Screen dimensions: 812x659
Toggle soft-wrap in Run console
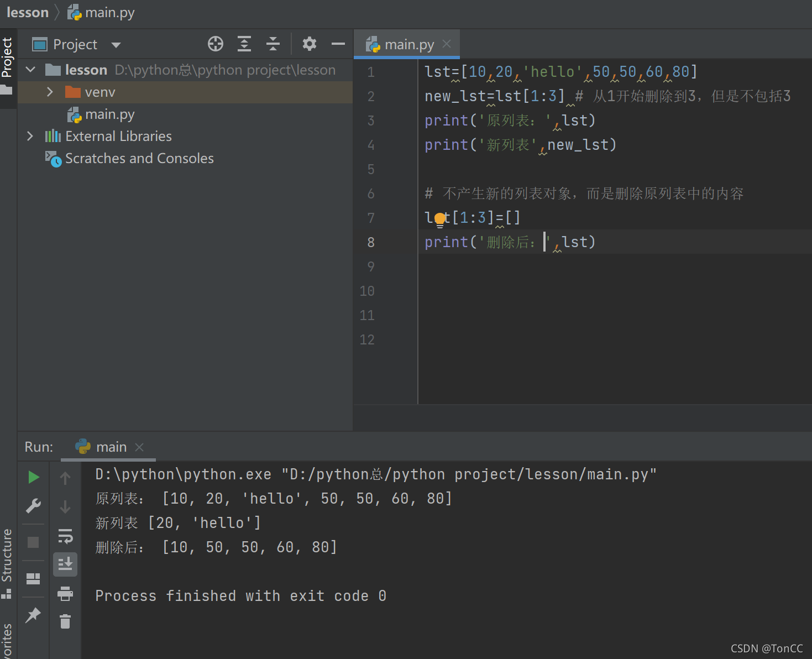coord(65,536)
